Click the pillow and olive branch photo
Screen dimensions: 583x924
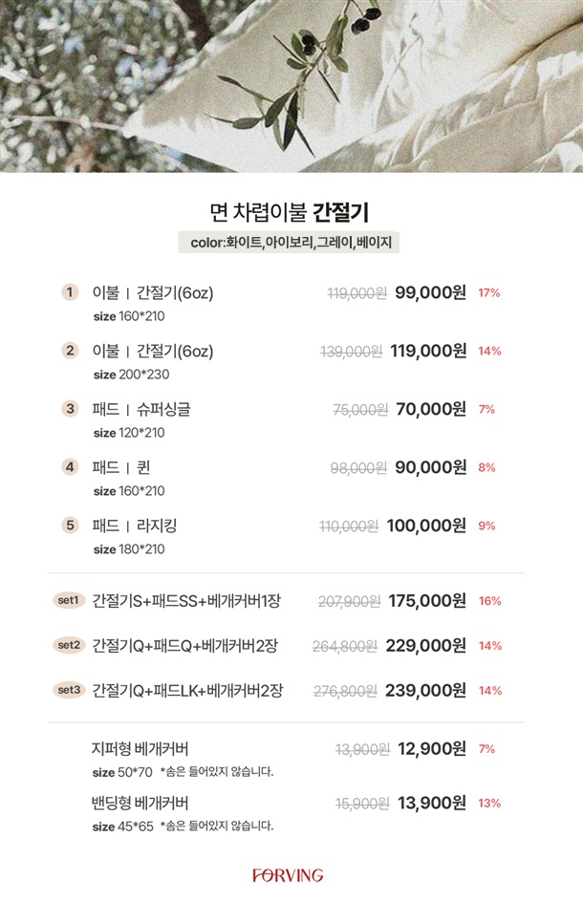291,86
